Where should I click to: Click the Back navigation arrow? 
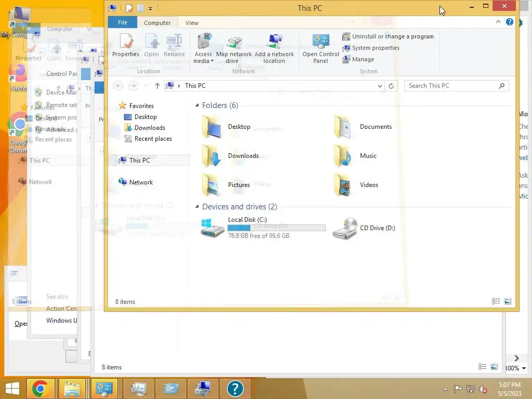click(x=118, y=86)
